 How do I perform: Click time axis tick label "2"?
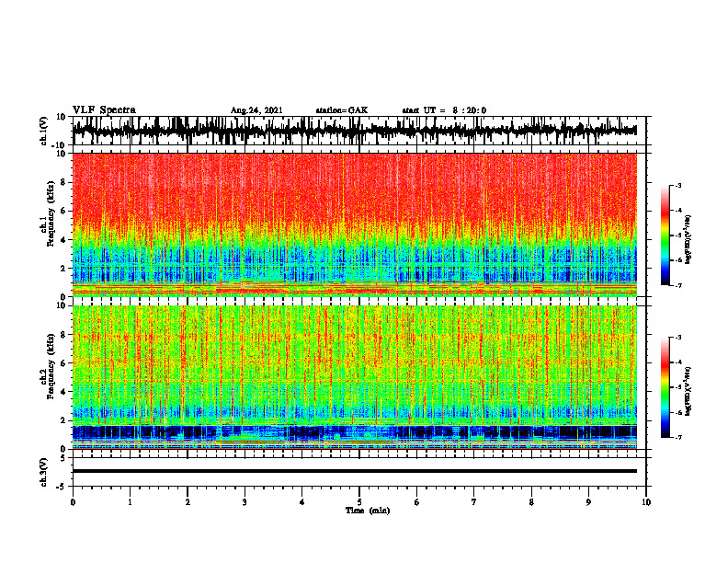point(188,502)
